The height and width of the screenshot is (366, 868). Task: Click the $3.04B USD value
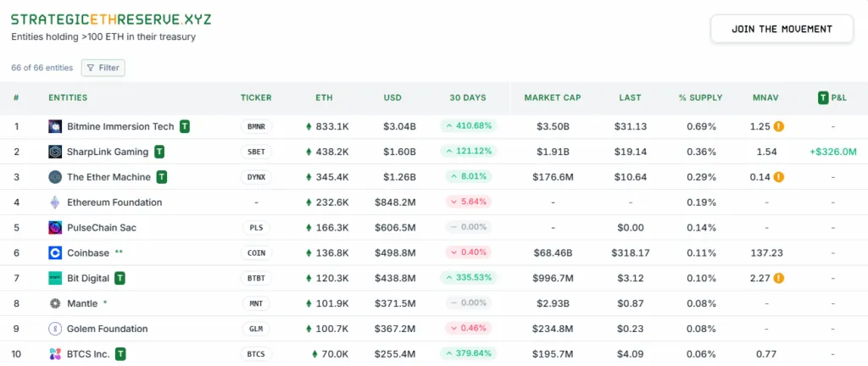pyautogui.click(x=399, y=126)
